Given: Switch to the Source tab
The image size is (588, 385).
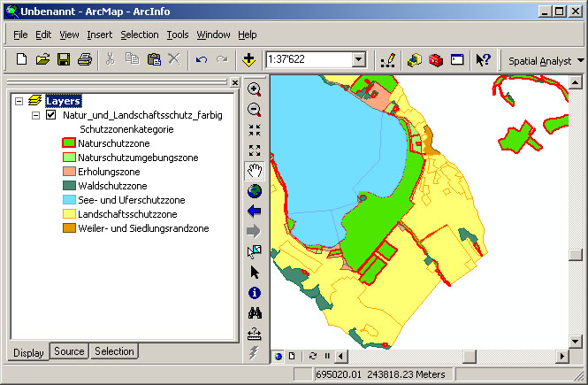Looking at the screenshot, I should click(x=69, y=351).
